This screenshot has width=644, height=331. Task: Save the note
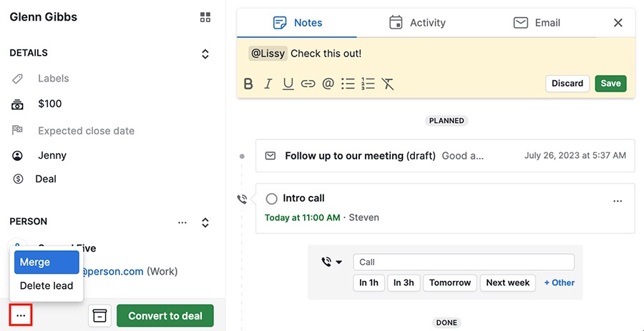[x=611, y=83]
